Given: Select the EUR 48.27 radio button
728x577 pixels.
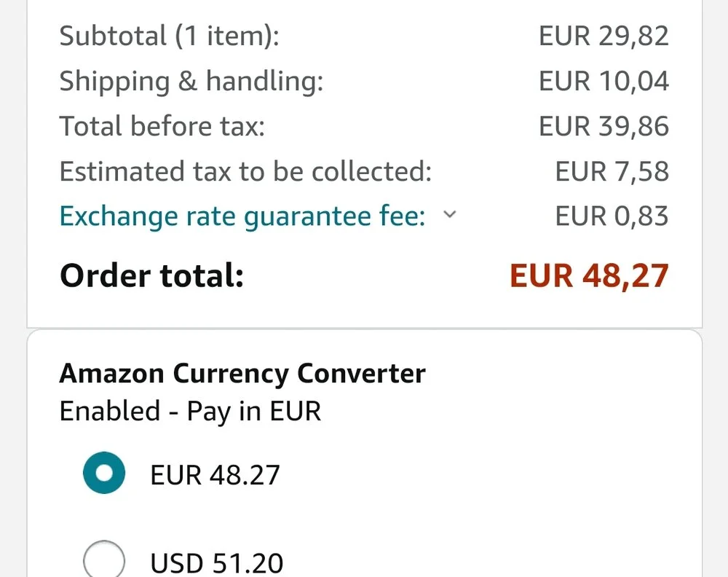Looking at the screenshot, I should (104, 474).
